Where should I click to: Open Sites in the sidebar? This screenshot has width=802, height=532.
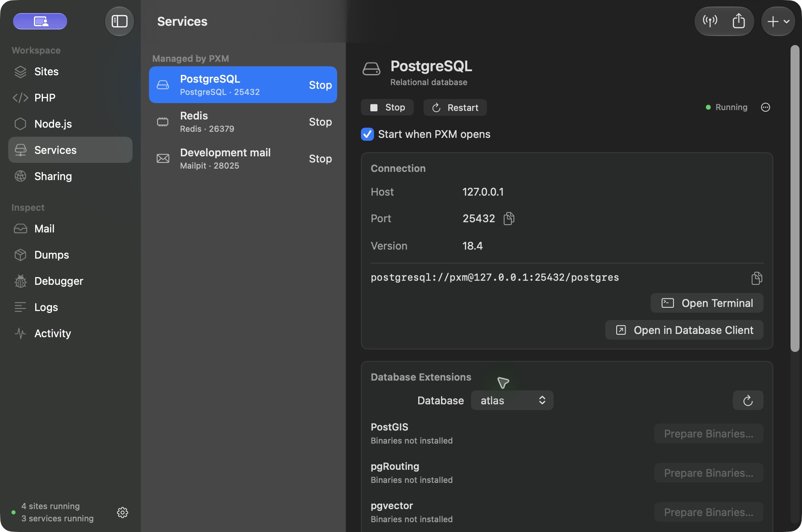[70, 72]
